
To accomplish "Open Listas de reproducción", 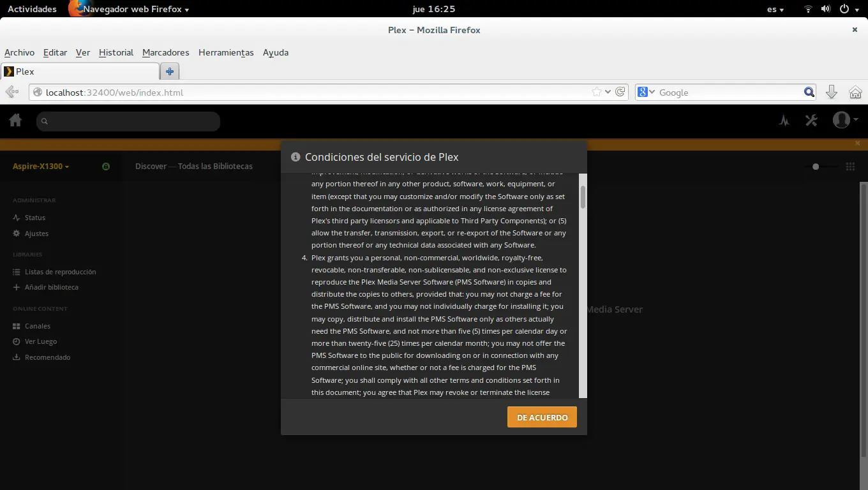I will (60, 272).
